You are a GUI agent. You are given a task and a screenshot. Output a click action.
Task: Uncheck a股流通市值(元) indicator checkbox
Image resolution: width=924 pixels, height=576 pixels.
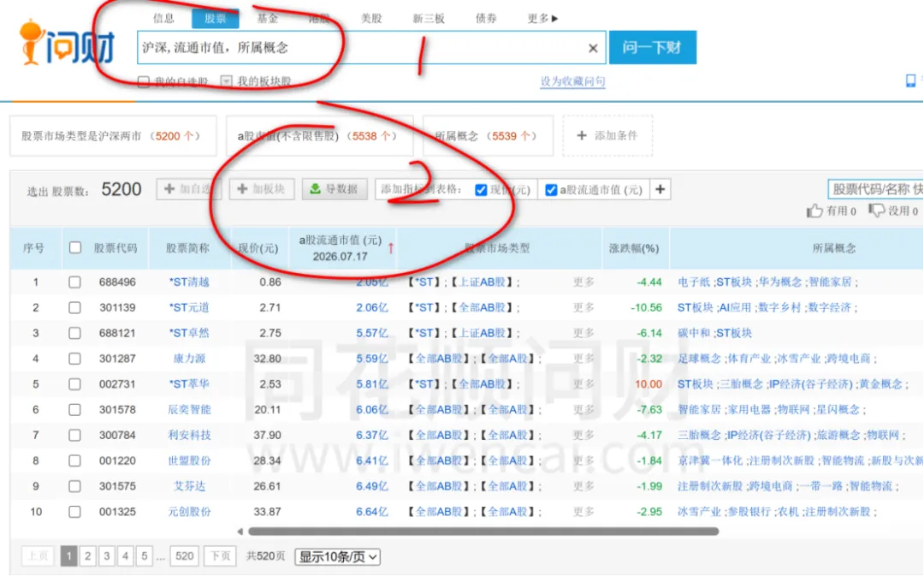click(551, 190)
